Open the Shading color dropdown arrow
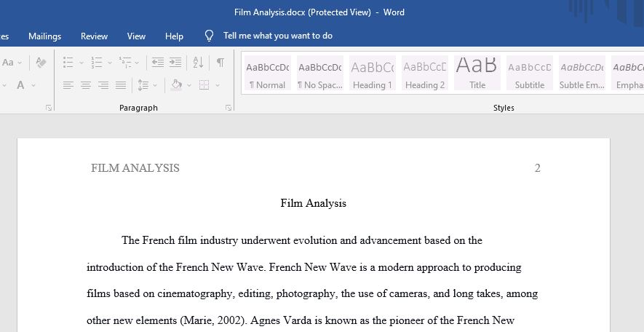This screenshot has height=332, width=644. click(189, 85)
